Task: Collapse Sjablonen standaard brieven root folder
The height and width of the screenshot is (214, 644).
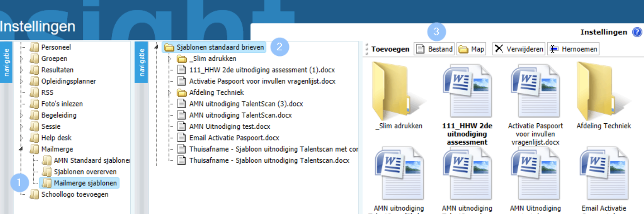Action: point(157,47)
